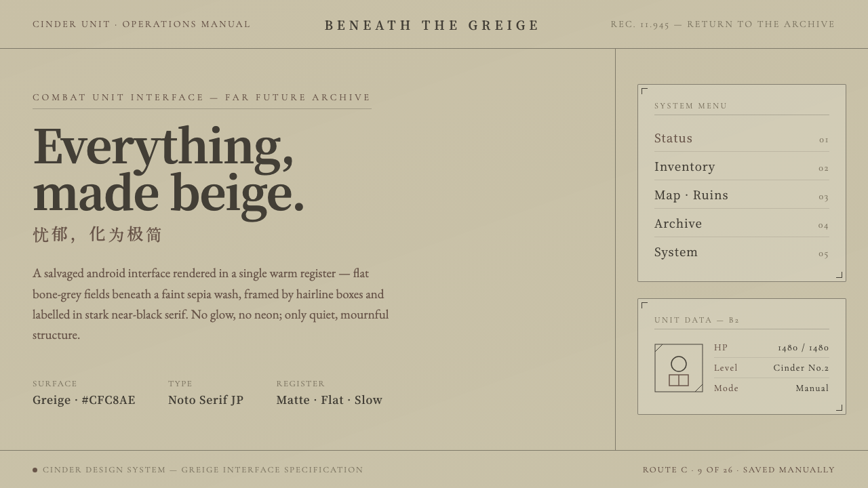Screen dimensions: 868x488
Task: Click the Beneath the Greige title
Action: pyautogui.click(x=432, y=26)
